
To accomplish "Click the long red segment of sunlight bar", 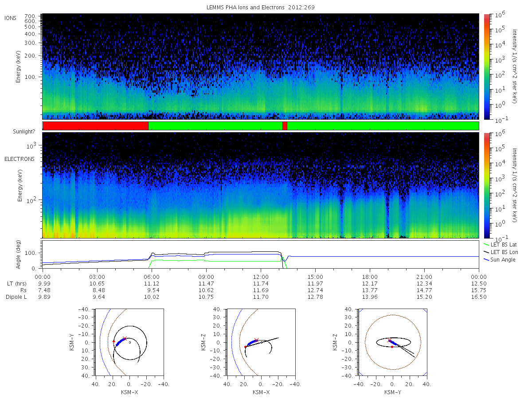I will [x=95, y=126].
